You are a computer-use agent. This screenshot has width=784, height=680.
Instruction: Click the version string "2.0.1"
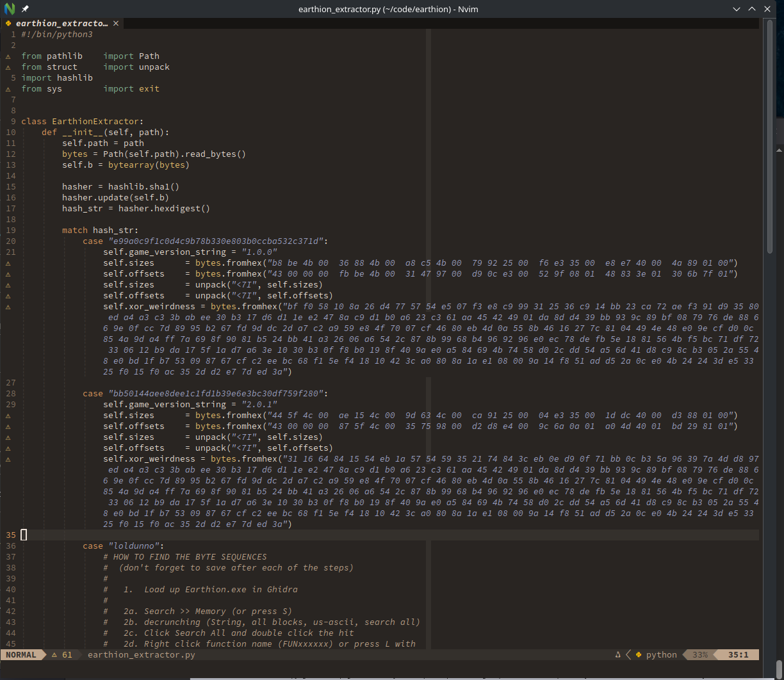pyautogui.click(x=259, y=405)
